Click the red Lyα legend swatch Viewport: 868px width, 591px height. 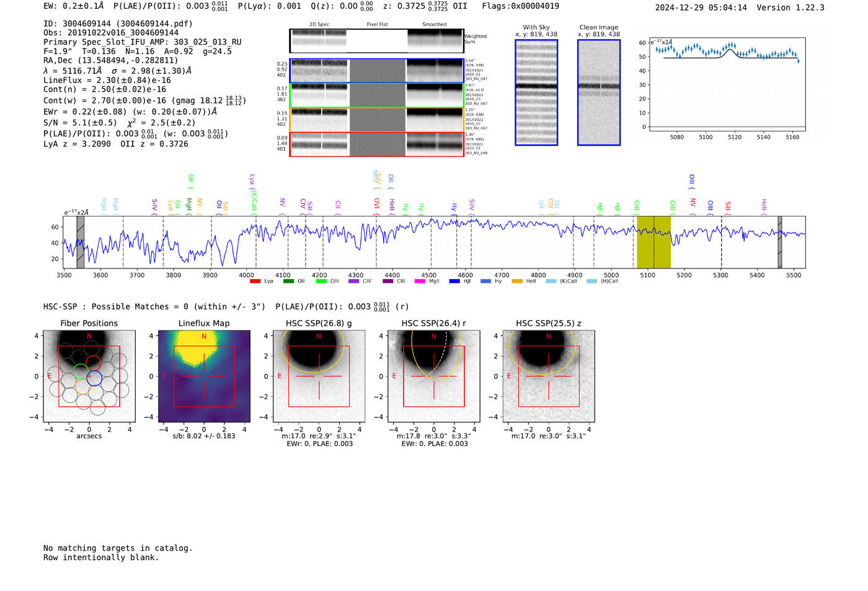(x=255, y=282)
